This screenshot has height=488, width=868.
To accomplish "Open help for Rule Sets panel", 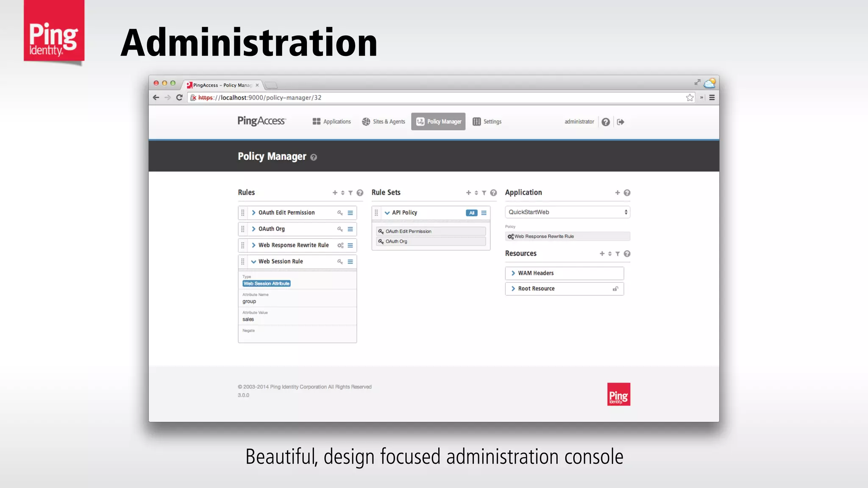I will [x=493, y=193].
